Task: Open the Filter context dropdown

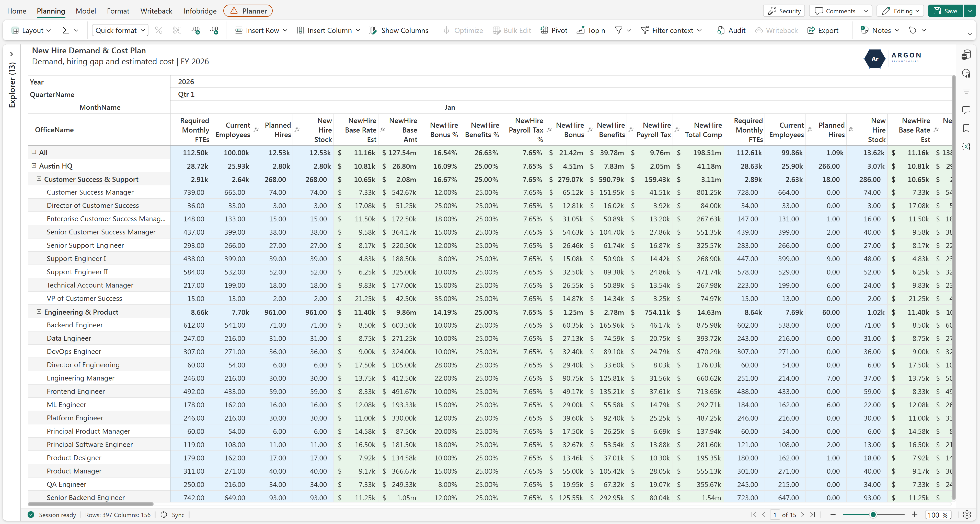Action: [x=672, y=30]
